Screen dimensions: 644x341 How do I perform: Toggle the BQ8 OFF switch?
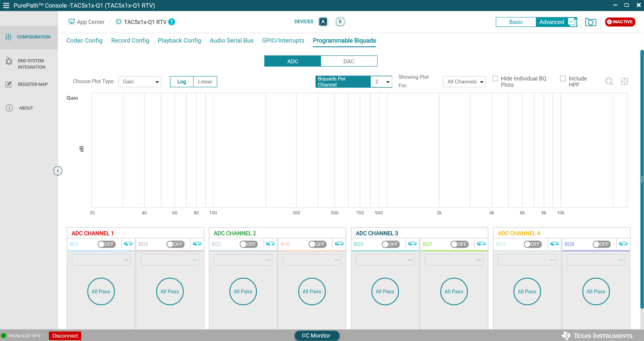601,244
